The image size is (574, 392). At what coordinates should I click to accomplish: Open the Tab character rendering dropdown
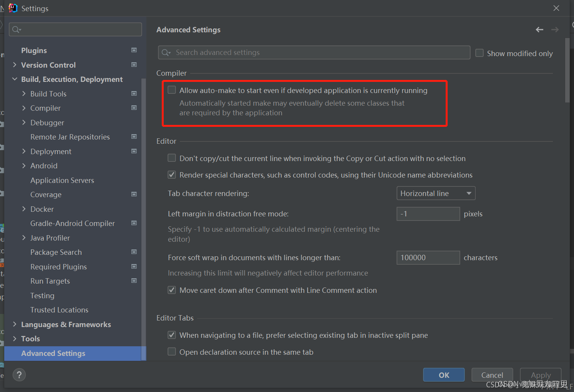436,193
